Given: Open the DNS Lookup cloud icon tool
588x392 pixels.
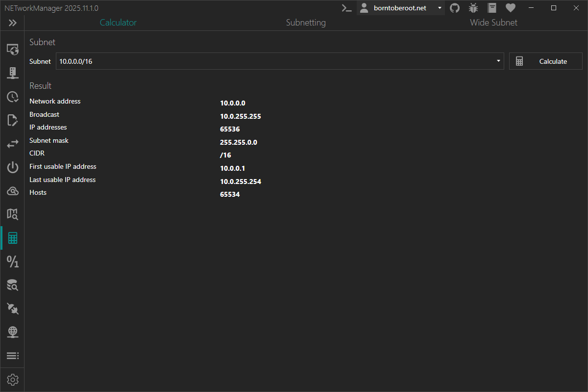Looking at the screenshot, I should 12,191.
